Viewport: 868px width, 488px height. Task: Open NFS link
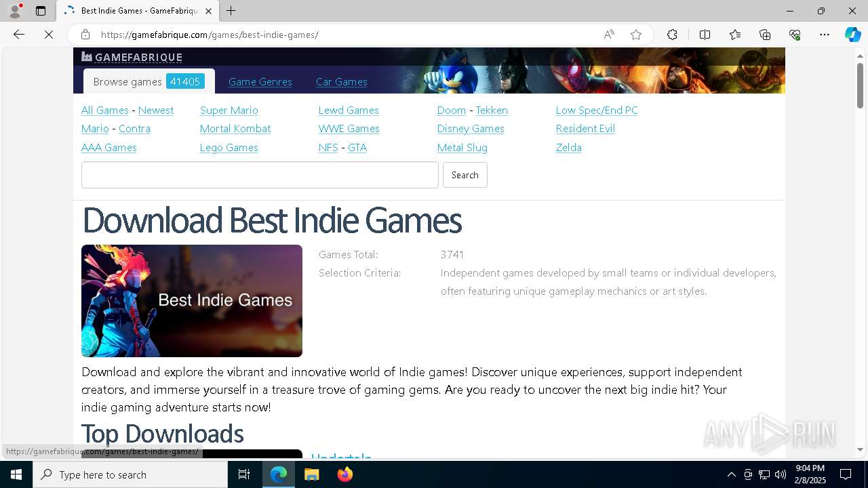point(328,147)
